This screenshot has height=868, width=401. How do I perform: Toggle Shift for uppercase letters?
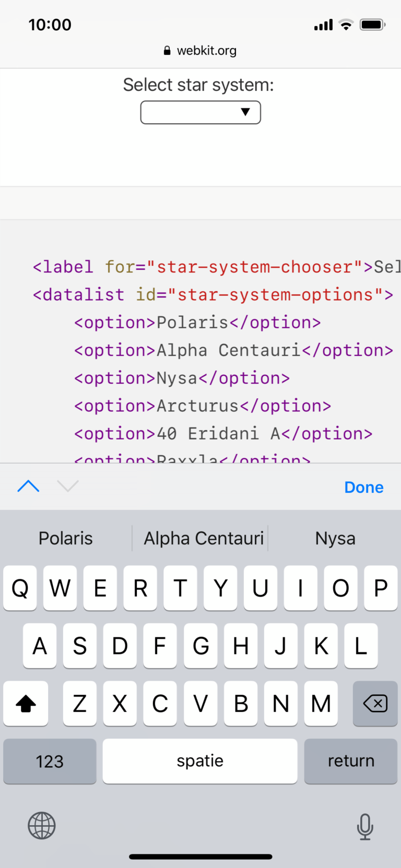pos(26,704)
